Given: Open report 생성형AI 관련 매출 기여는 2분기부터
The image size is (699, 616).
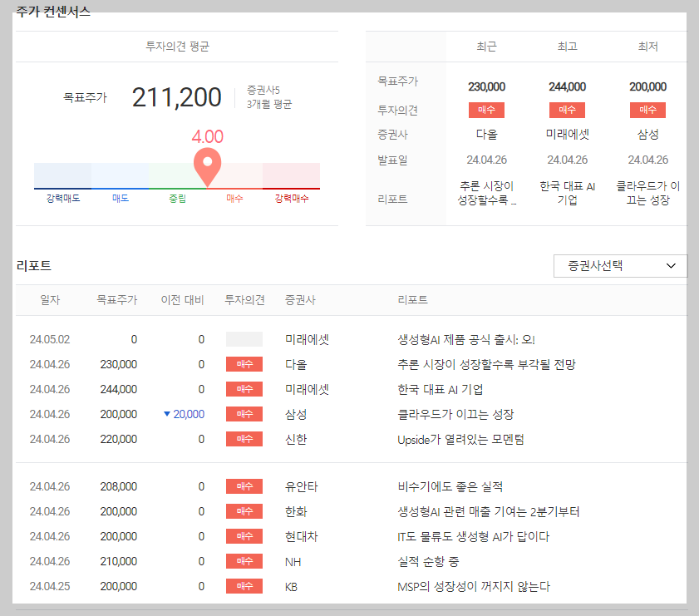Looking at the screenshot, I should 488,512.
